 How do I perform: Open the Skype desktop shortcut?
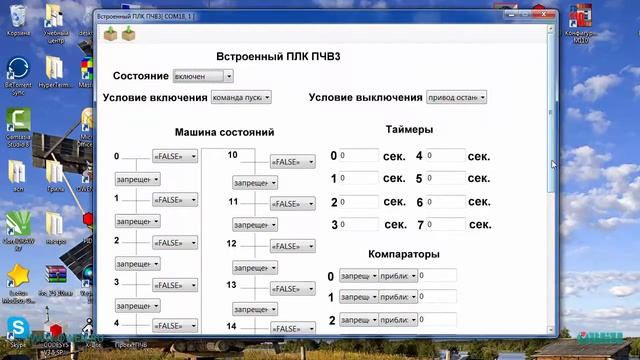click(18, 332)
